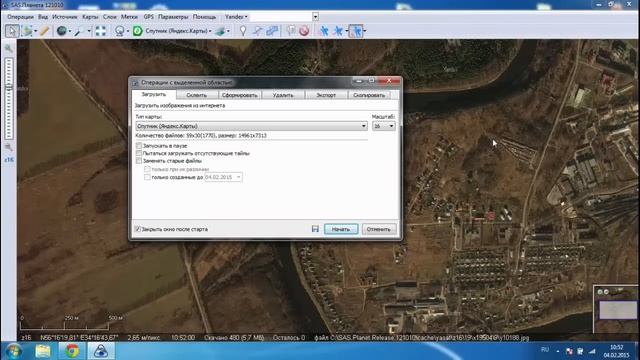The width and height of the screenshot is (640, 360).
Task: Open 'Операции' menu
Action: 20,17
